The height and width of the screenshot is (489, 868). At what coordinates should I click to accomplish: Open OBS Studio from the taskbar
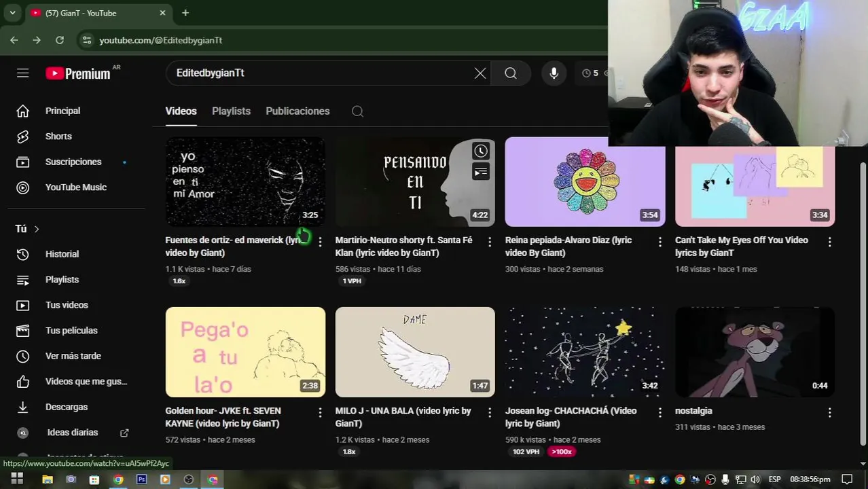189,479
